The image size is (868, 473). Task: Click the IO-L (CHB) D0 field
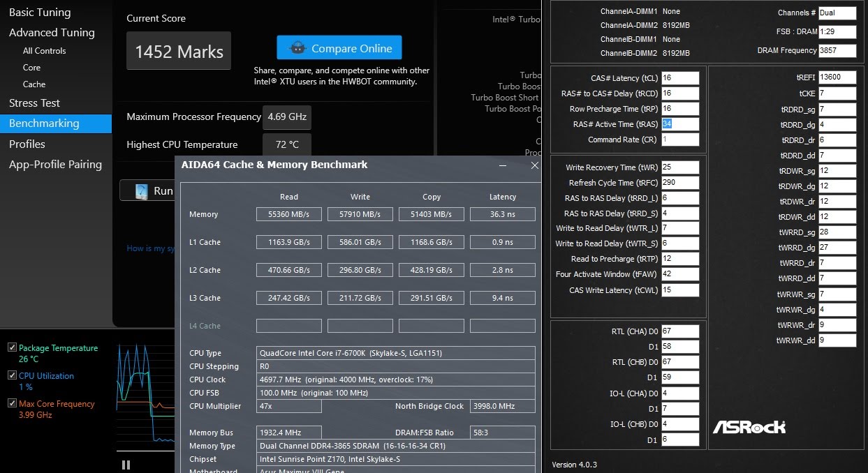pyautogui.click(x=679, y=424)
